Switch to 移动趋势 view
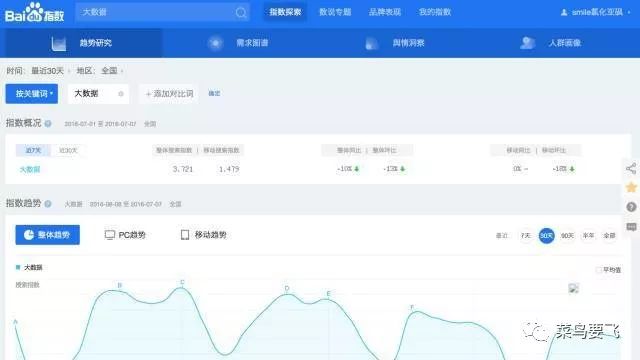 pyautogui.click(x=204, y=235)
